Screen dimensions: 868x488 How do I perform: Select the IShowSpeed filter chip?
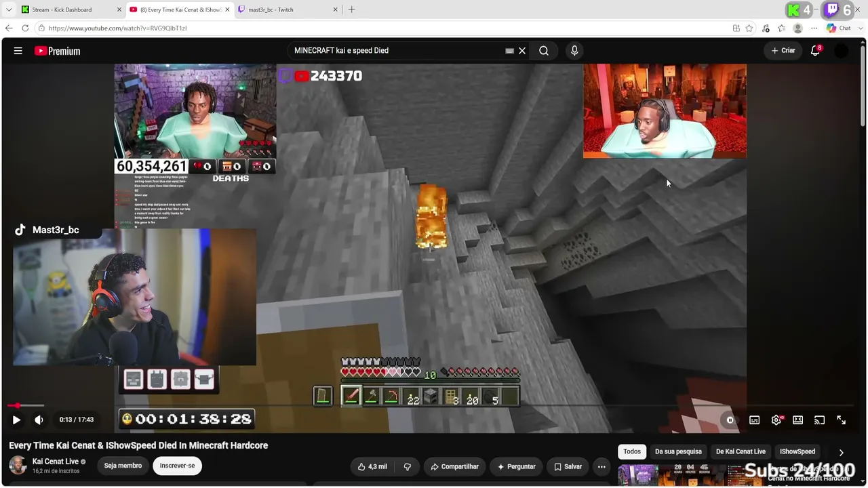pos(797,451)
